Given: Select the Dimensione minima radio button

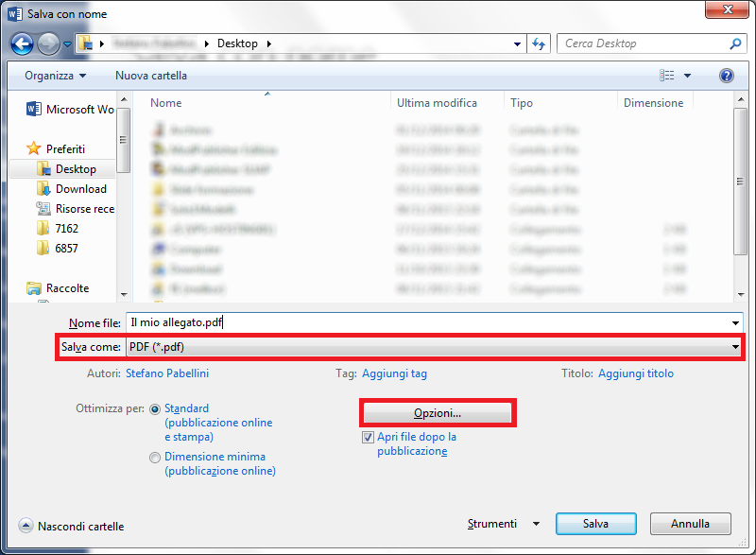Looking at the screenshot, I should click(154, 458).
